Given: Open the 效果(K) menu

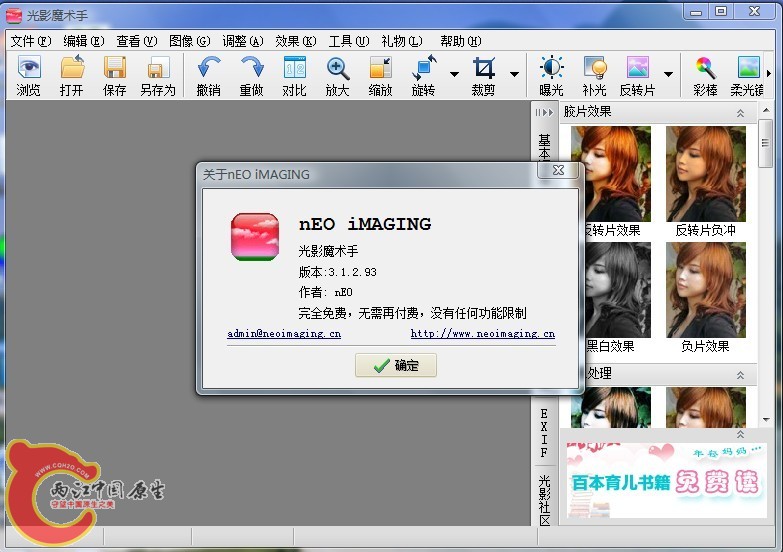Looking at the screenshot, I should pyautogui.click(x=296, y=41).
